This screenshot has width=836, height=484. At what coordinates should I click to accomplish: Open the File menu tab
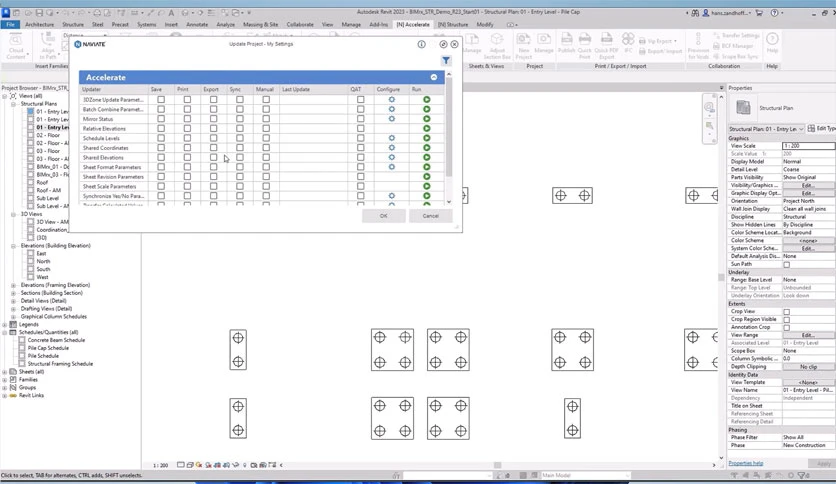[x=10, y=25]
